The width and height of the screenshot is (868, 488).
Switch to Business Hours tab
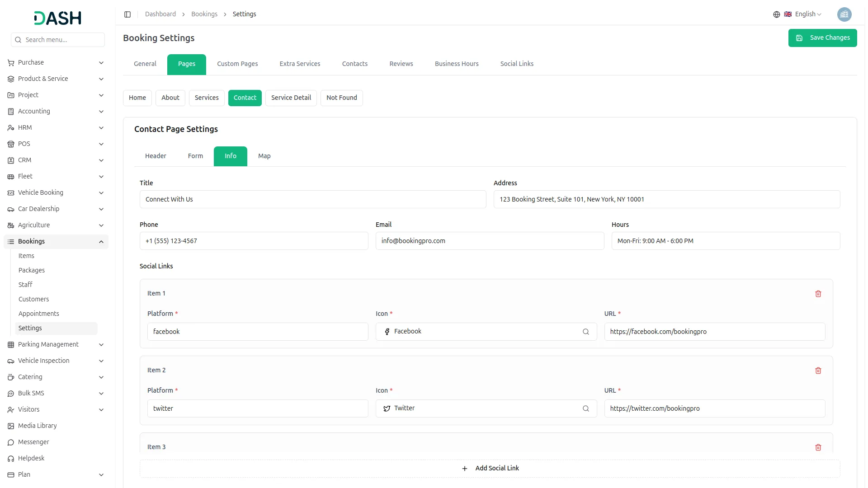click(x=456, y=64)
